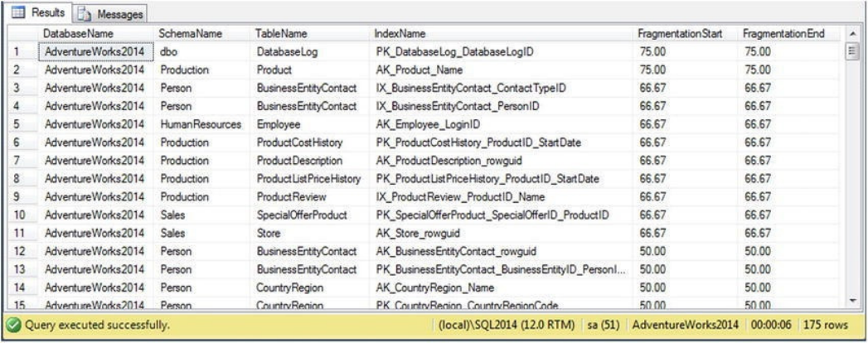Click AK_Product_Name index cell

(x=501, y=70)
